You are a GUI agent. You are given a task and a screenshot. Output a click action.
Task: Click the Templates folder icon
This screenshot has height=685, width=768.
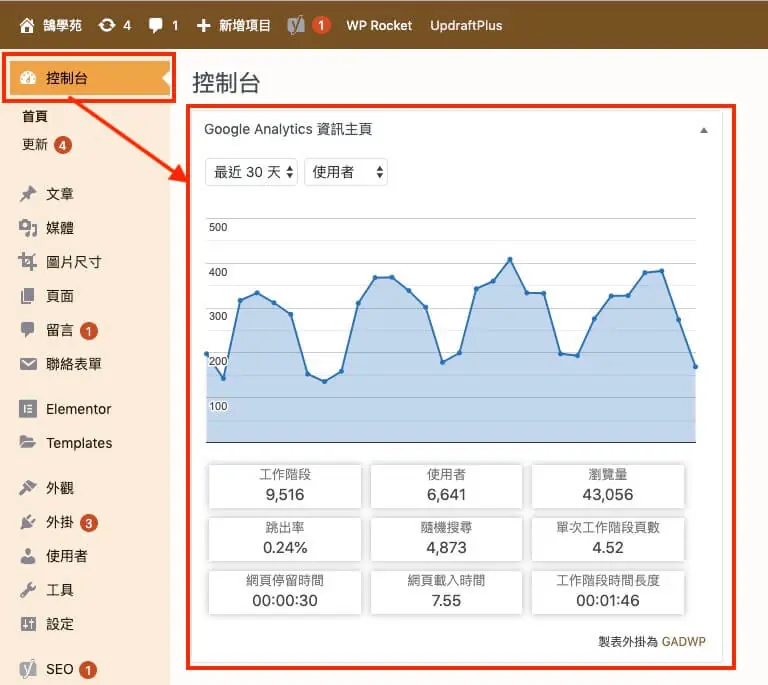[x=28, y=442]
